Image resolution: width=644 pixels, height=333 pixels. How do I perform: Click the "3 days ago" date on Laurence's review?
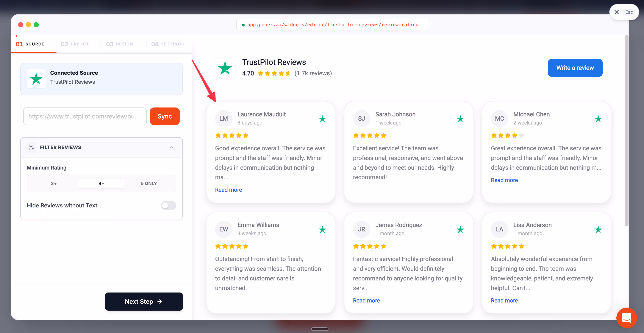click(x=250, y=123)
